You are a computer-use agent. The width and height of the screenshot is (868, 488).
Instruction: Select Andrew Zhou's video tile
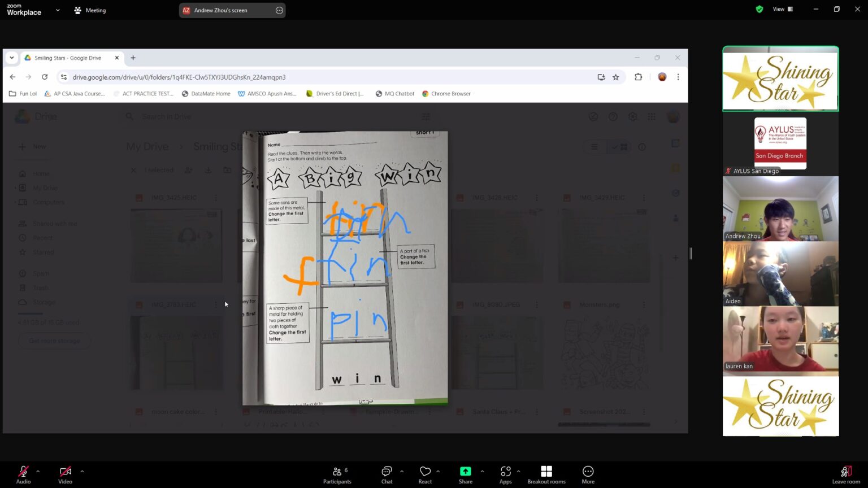(x=780, y=208)
